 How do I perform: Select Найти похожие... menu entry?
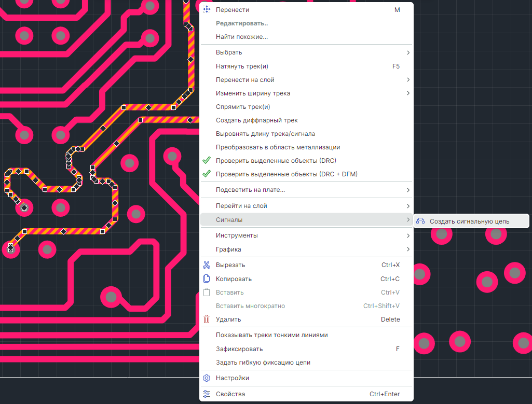(242, 37)
